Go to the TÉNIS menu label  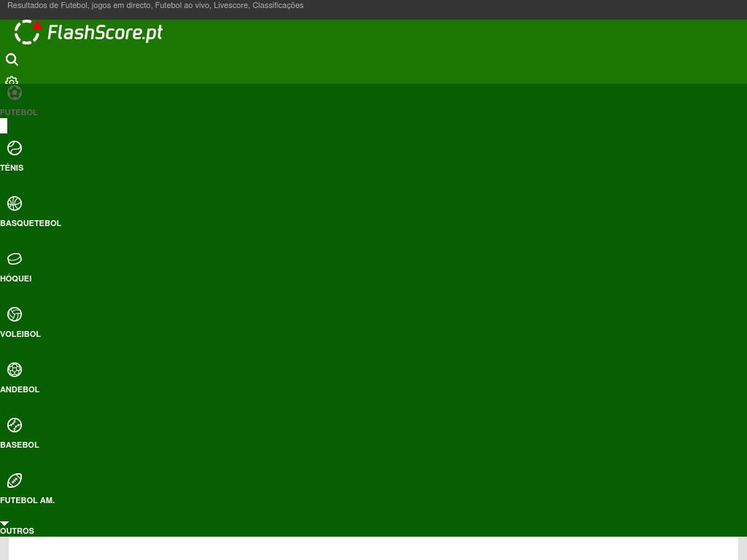(x=12, y=168)
